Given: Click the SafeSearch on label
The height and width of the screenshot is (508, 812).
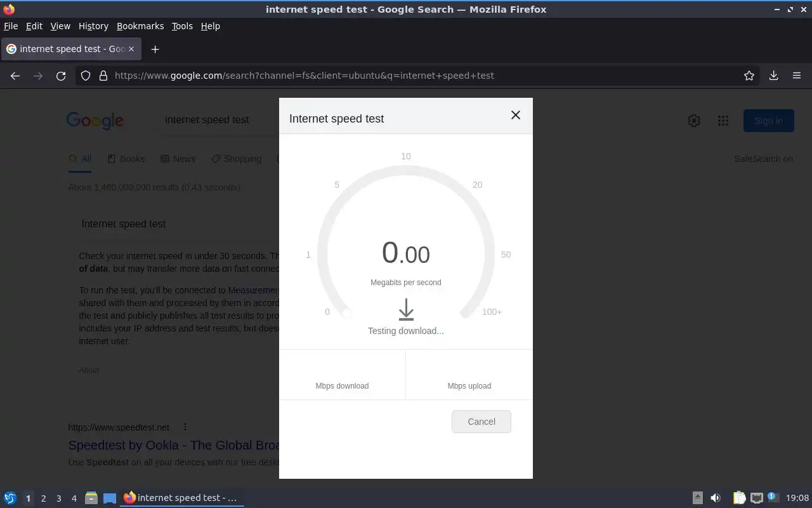Looking at the screenshot, I should tap(763, 159).
